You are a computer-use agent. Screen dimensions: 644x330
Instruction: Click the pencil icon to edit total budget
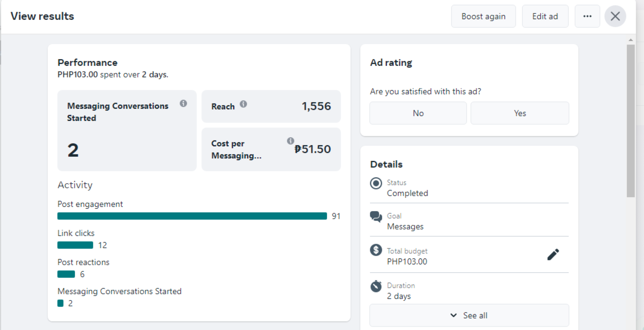click(553, 255)
